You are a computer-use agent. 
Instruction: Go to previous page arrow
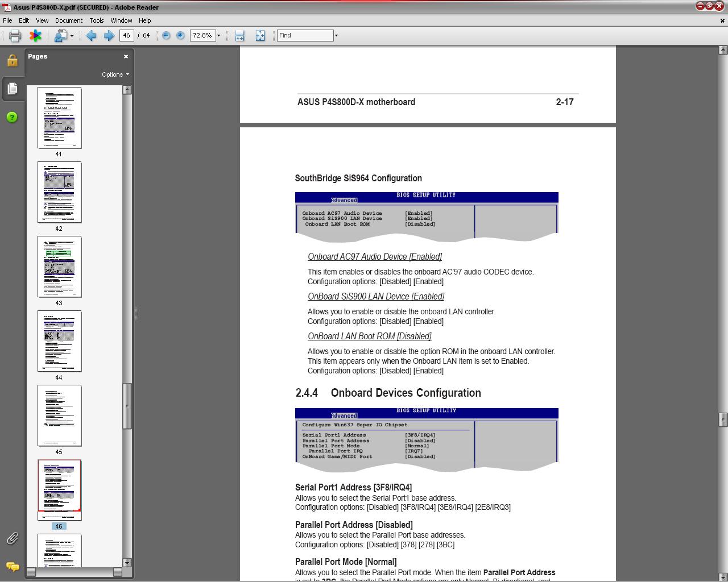[x=91, y=36]
